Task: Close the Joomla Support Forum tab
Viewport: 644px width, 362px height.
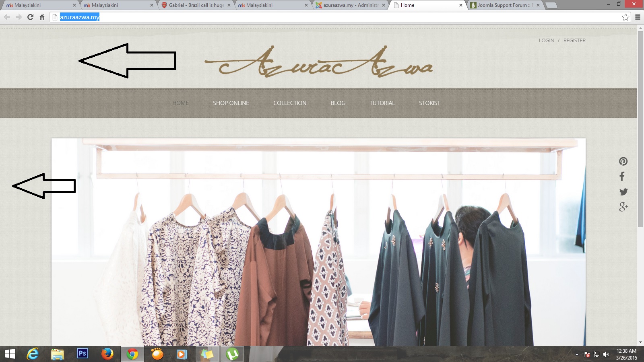Action: [x=538, y=5]
